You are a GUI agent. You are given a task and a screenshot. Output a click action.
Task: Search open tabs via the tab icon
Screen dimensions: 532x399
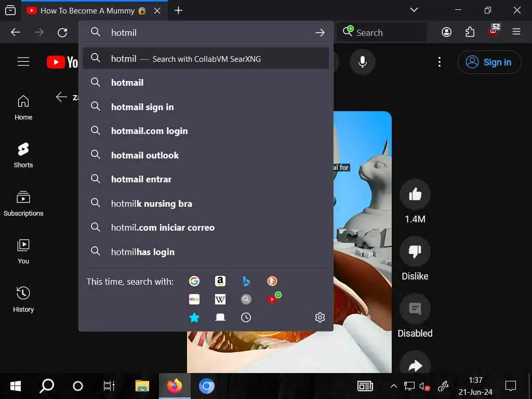pos(220,317)
